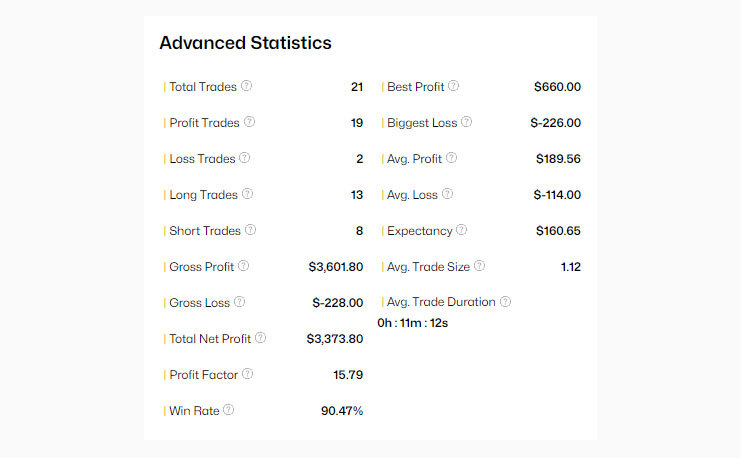The image size is (741, 458).
Task: Click the Win Rate help icon
Action: [229, 410]
